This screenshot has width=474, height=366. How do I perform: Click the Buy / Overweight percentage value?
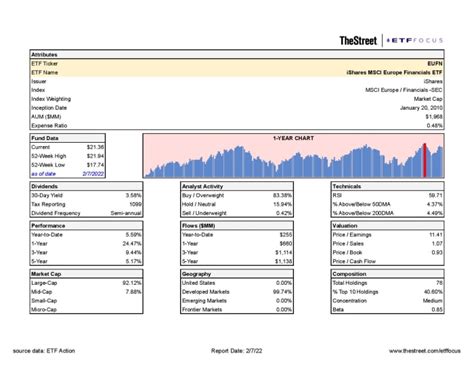click(282, 195)
